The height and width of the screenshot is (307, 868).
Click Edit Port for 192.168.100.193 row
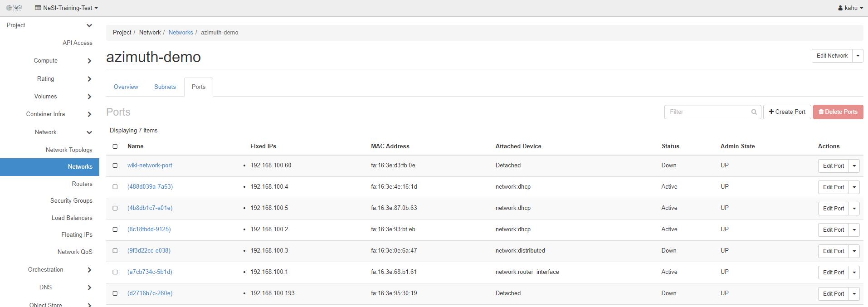click(833, 294)
